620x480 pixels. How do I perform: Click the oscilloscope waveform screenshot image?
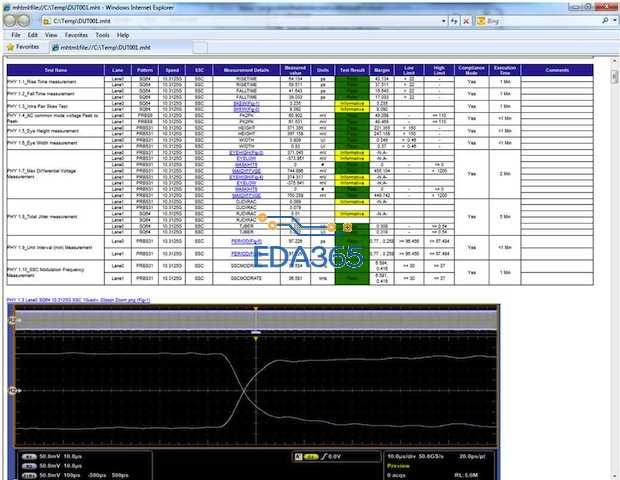point(256,391)
